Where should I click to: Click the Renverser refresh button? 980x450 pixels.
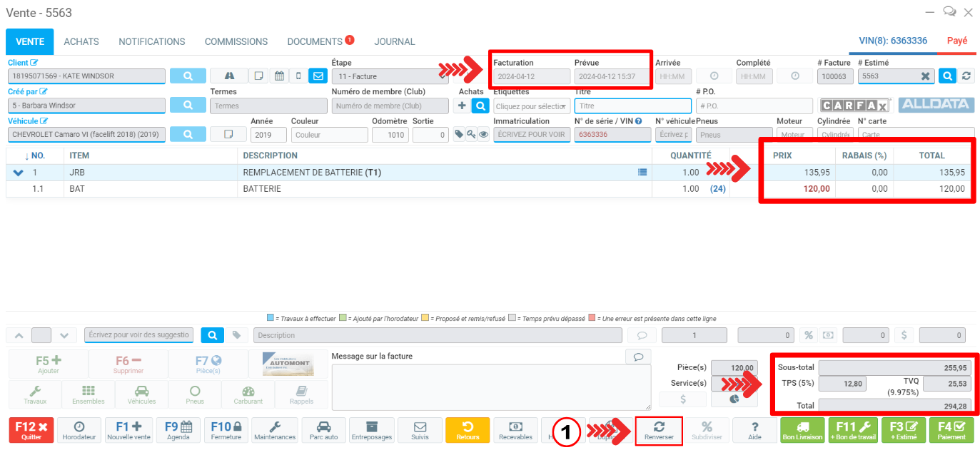coord(659,430)
